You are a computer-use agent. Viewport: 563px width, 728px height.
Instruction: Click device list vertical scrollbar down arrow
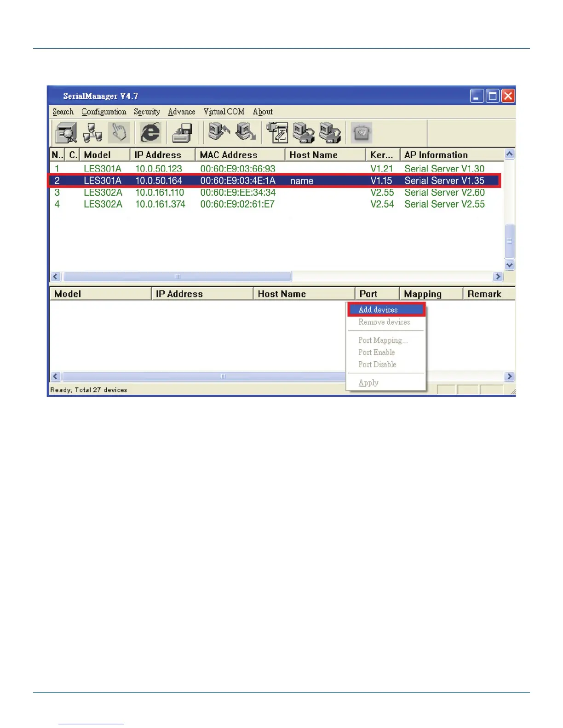click(510, 265)
